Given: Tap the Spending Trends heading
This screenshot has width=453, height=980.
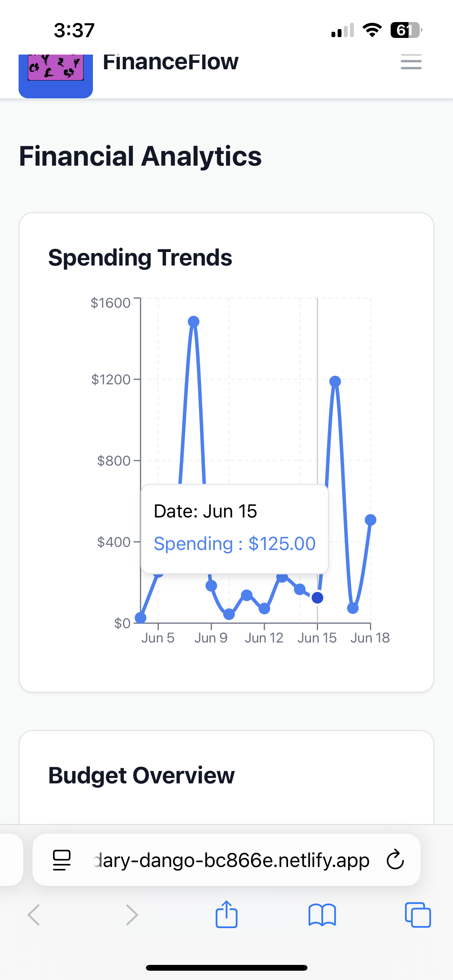Looking at the screenshot, I should coord(140,258).
